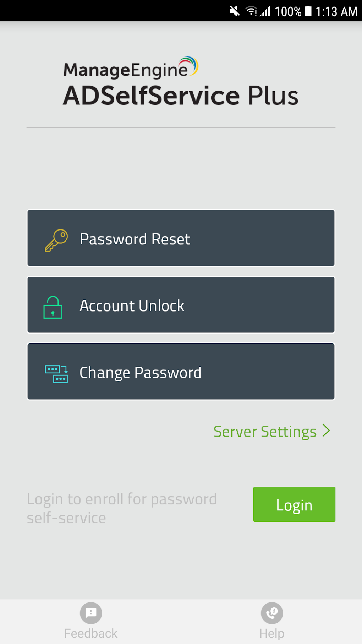Expand Server Settings using the chevron arrow
The height and width of the screenshot is (644, 362).
tap(326, 431)
